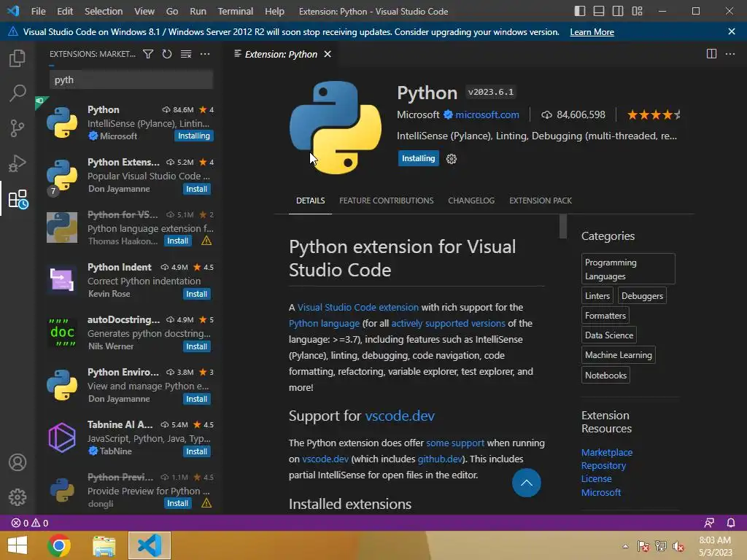Open the Extensions view icon

(18, 199)
